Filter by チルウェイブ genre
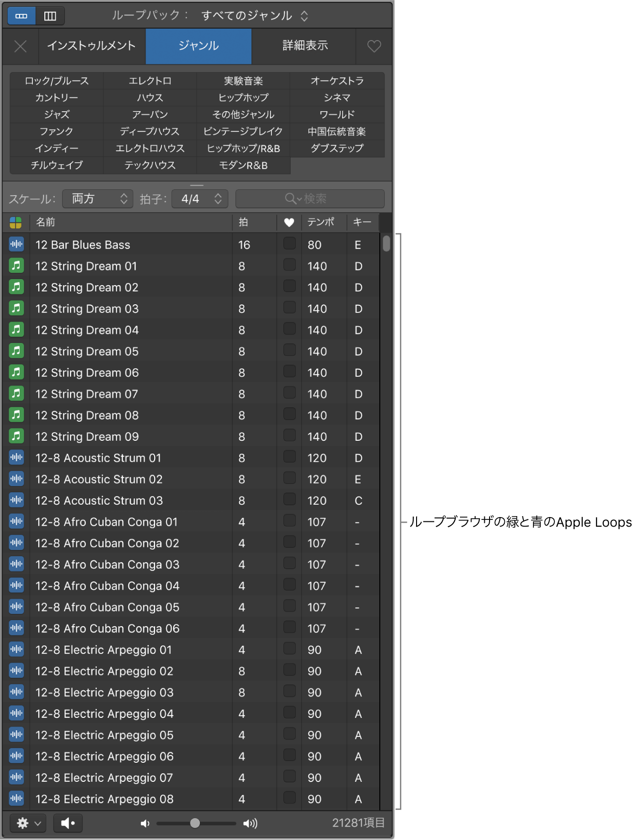The height and width of the screenshot is (840, 637). point(57,166)
